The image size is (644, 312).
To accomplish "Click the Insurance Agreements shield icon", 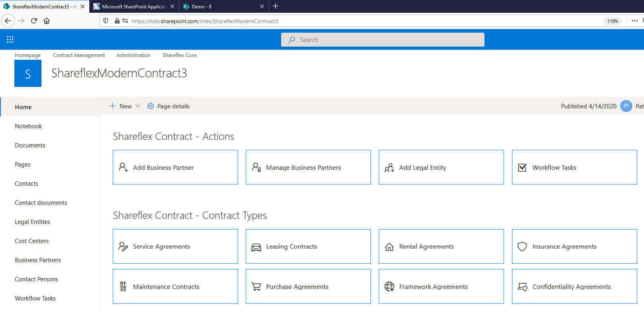I will pos(522,247).
